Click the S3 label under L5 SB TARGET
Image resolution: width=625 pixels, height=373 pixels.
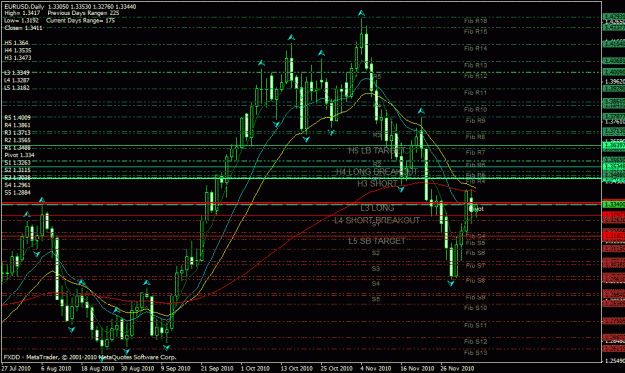point(376,269)
